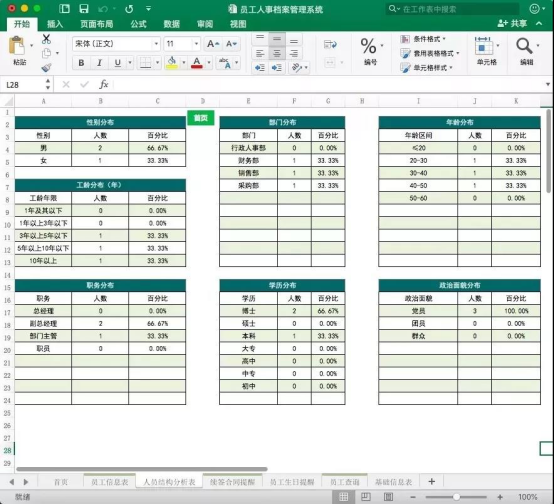The image size is (554, 504).
Task: Toggle Bold formatting
Action: [81, 63]
